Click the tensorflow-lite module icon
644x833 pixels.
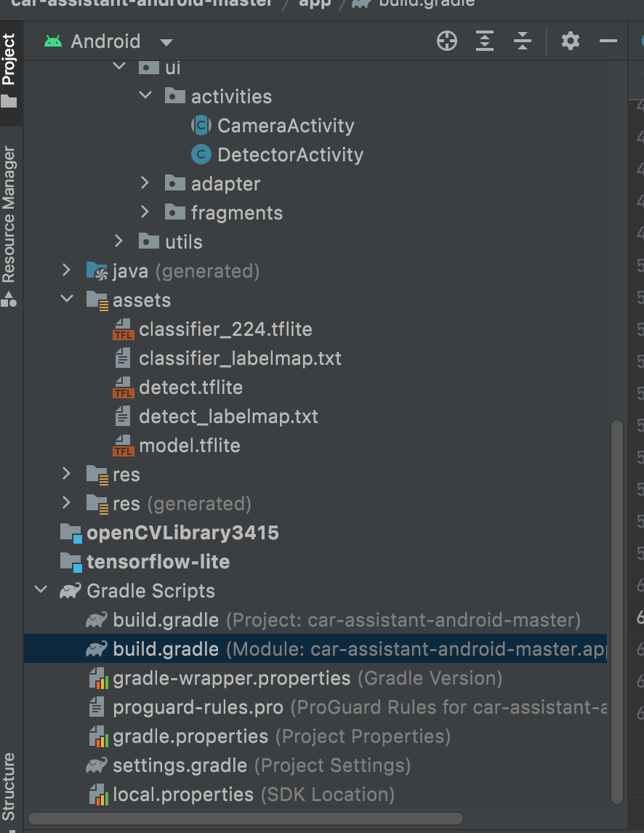point(71,562)
